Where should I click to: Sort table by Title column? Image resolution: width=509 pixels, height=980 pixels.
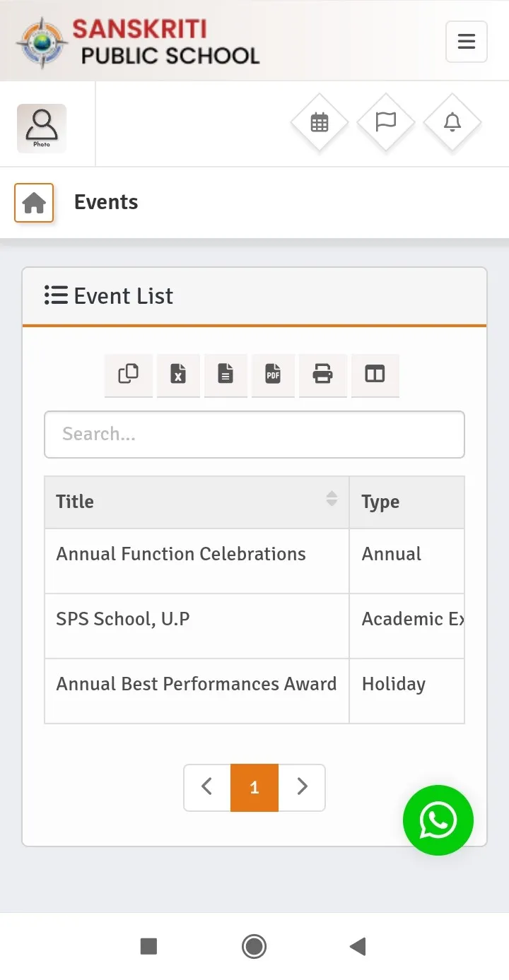point(197,502)
